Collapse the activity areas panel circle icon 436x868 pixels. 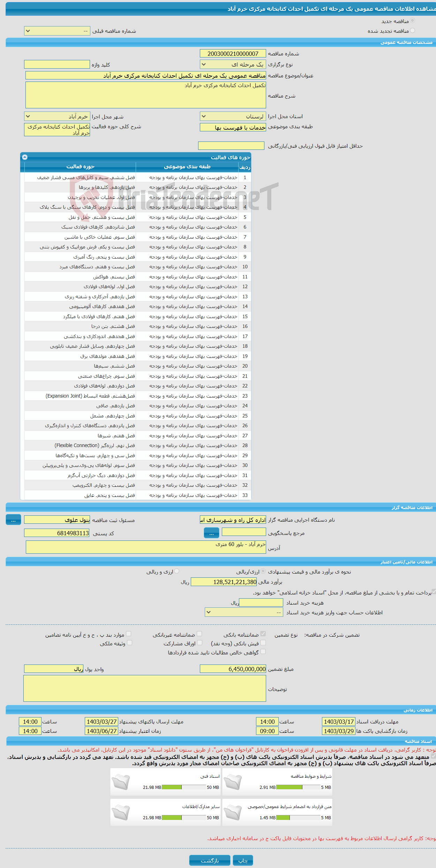click(x=25, y=157)
